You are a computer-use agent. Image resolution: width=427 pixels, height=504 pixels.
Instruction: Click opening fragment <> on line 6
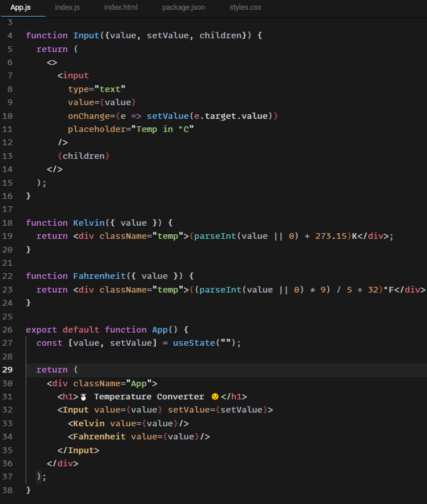pyautogui.click(x=52, y=62)
